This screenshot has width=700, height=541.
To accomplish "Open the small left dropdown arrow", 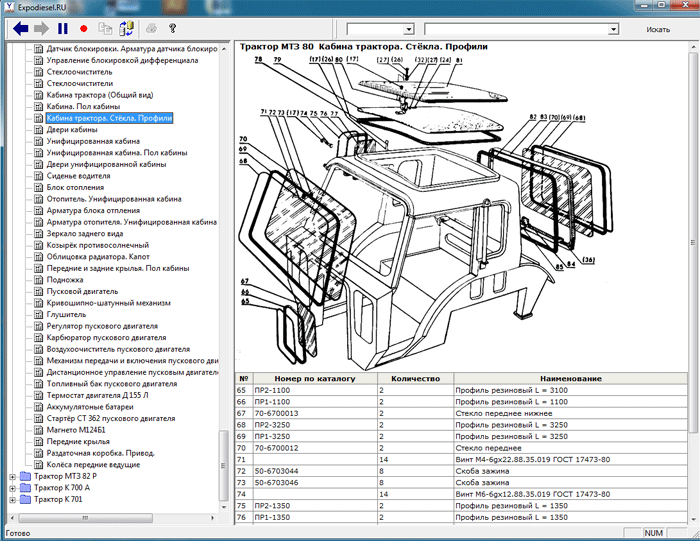I will tap(408, 29).
